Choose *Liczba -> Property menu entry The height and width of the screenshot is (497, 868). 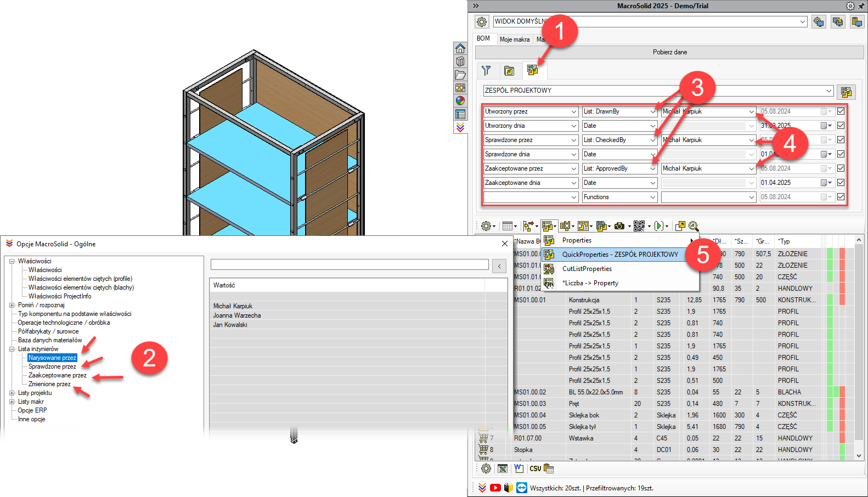pos(590,283)
